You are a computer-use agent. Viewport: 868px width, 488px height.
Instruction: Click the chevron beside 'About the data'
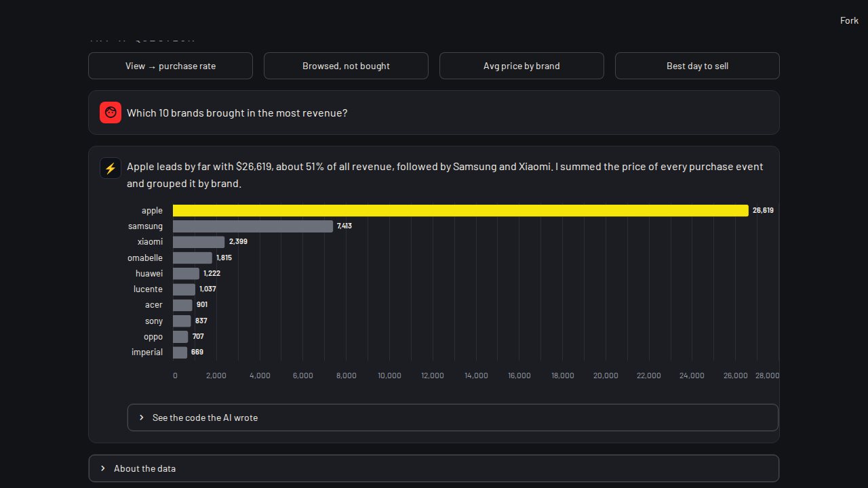(103, 468)
